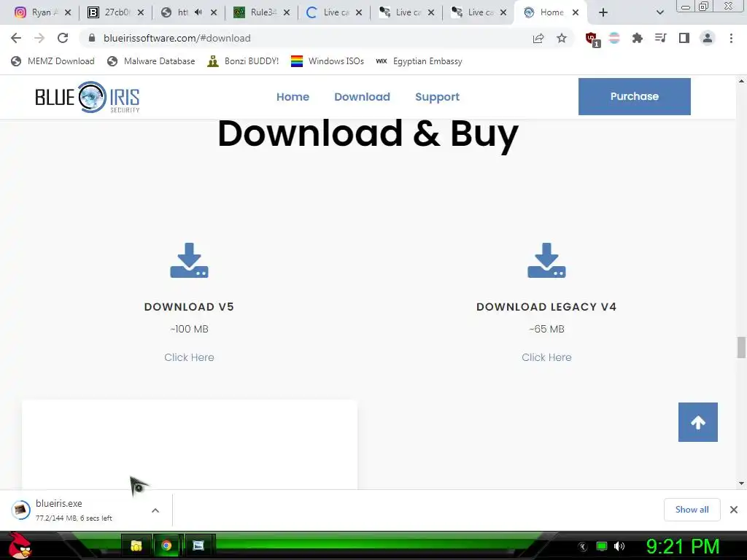Open the window taskbar icon beside Chrome
The height and width of the screenshot is (560, 747).
coord(198,545)
